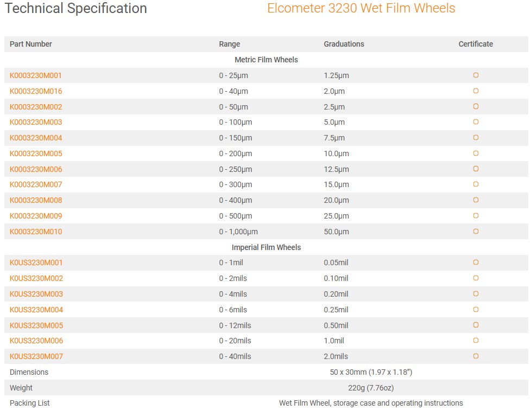
Task: Click certificate icon for K0US3230M007
Action: click(476, 356)
